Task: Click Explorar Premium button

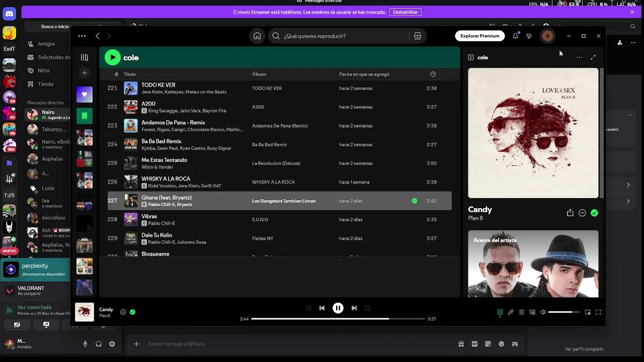Action: point(480,36)
